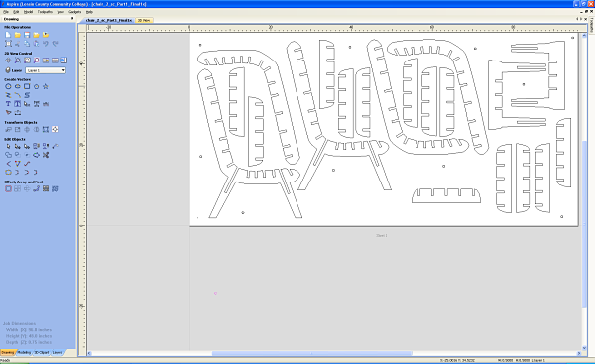Image resolution: width=595 pixels, height=364 pixels.
Task: Select the Scissors trim tool
Action: (46, 155)
